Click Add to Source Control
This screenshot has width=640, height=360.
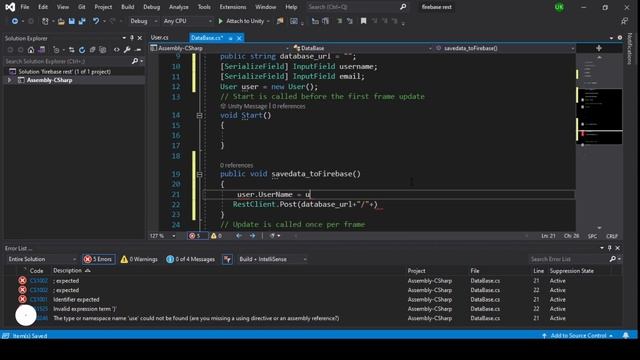click(x=578, y=336)
